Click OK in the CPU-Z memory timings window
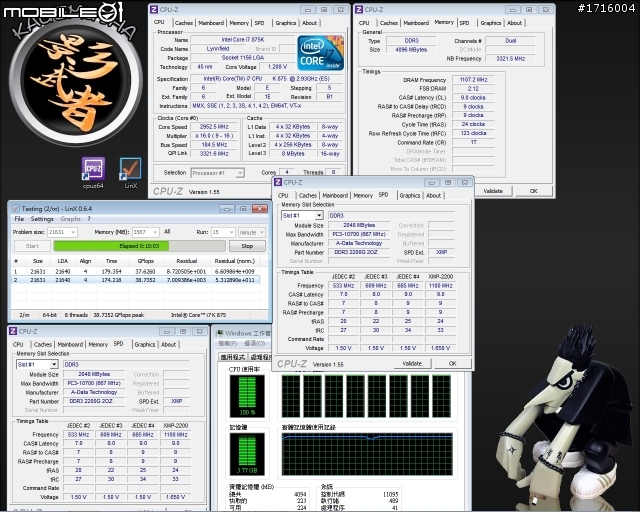 [x=533, y=191]
